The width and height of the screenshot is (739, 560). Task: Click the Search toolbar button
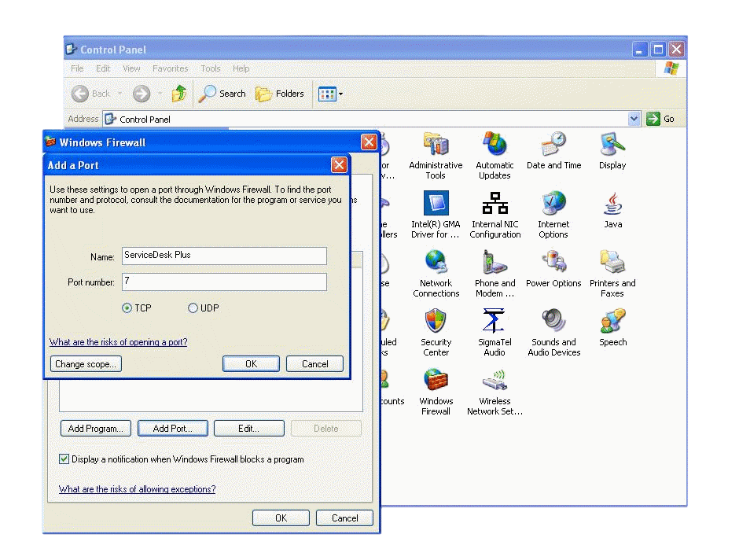222,94
